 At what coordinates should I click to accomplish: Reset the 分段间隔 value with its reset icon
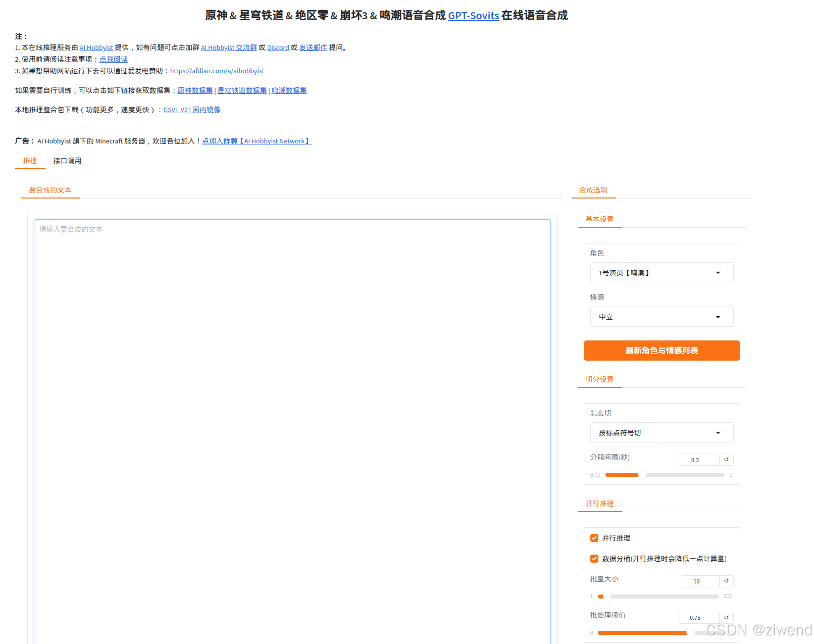click(x=726, y=460)
